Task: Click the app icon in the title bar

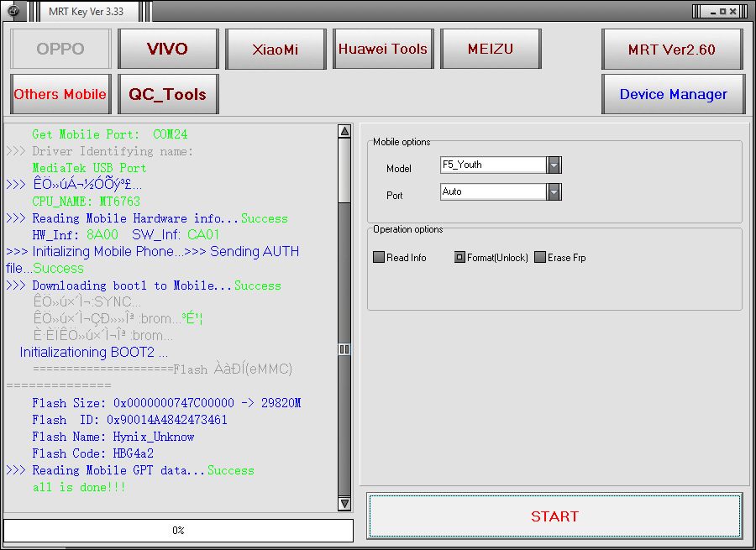Action: (14, 11)
